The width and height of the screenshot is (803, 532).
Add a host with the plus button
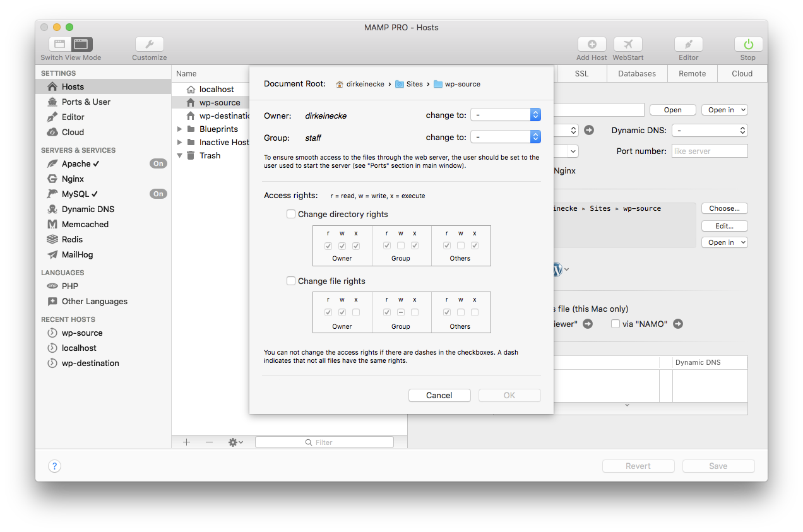click(186, 442)
